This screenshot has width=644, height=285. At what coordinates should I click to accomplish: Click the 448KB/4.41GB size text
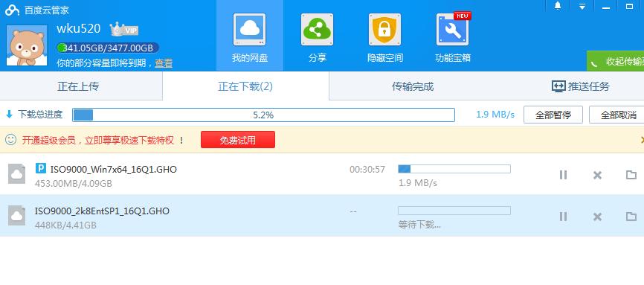pyautogui.click(x=65, y=225)
